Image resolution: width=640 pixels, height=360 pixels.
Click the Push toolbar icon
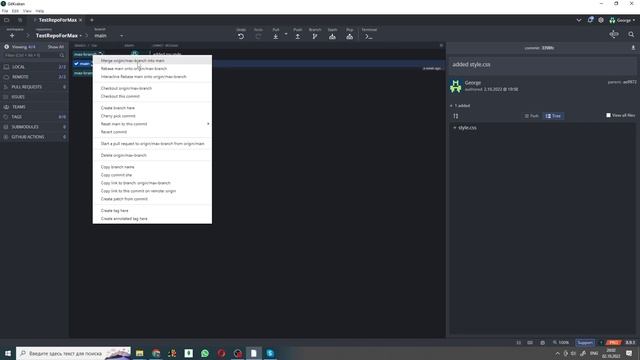pos(298,36)
